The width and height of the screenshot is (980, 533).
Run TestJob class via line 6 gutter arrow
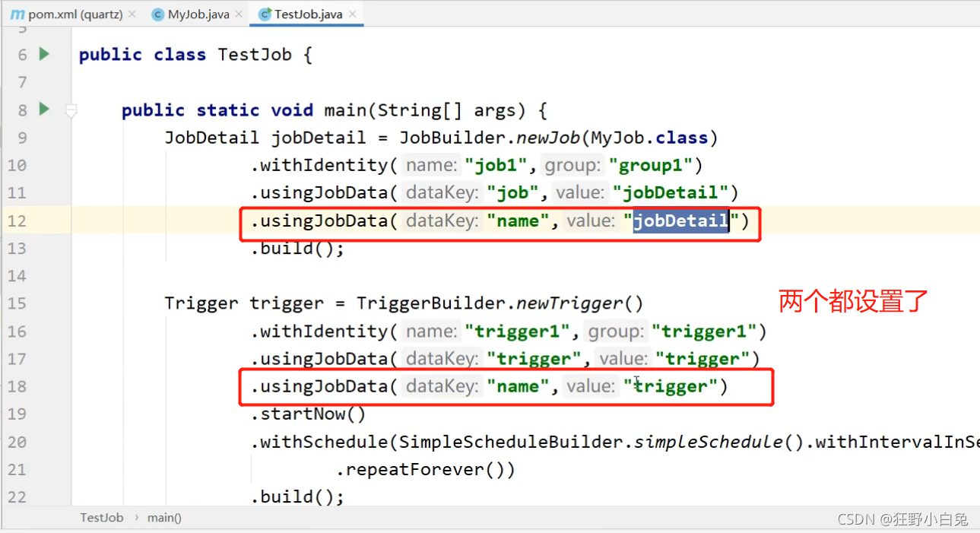44,54
